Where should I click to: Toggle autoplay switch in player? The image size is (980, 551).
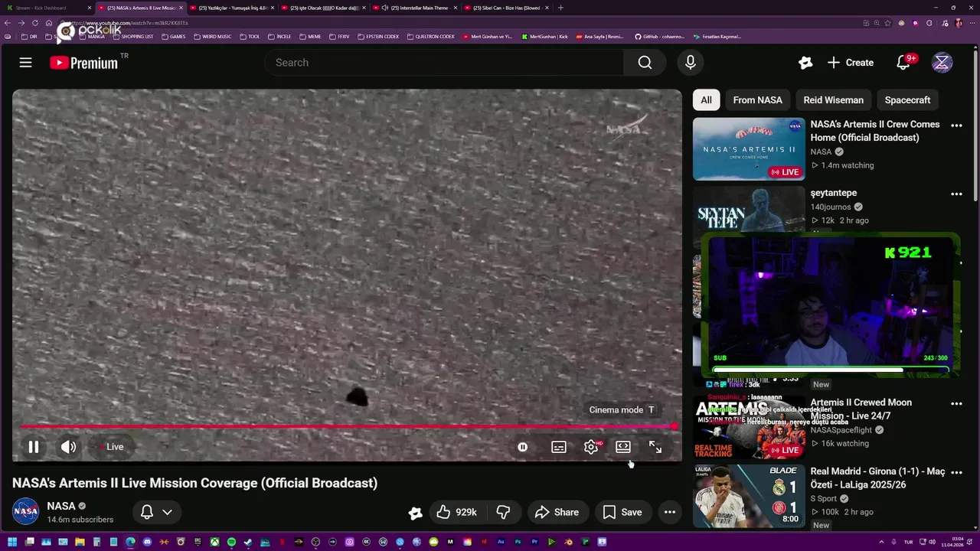(x=522, y=447)
